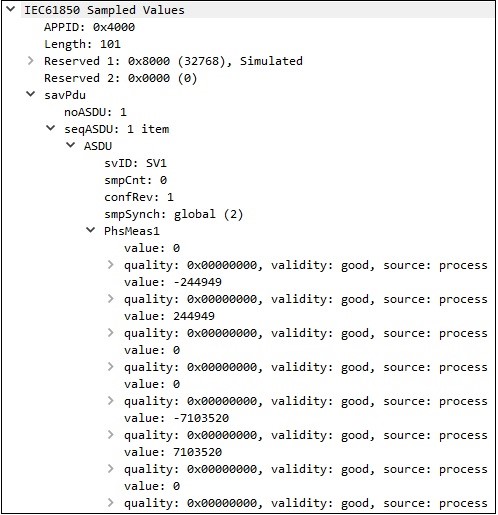Expand quality under value -244949

click(111, 299)
